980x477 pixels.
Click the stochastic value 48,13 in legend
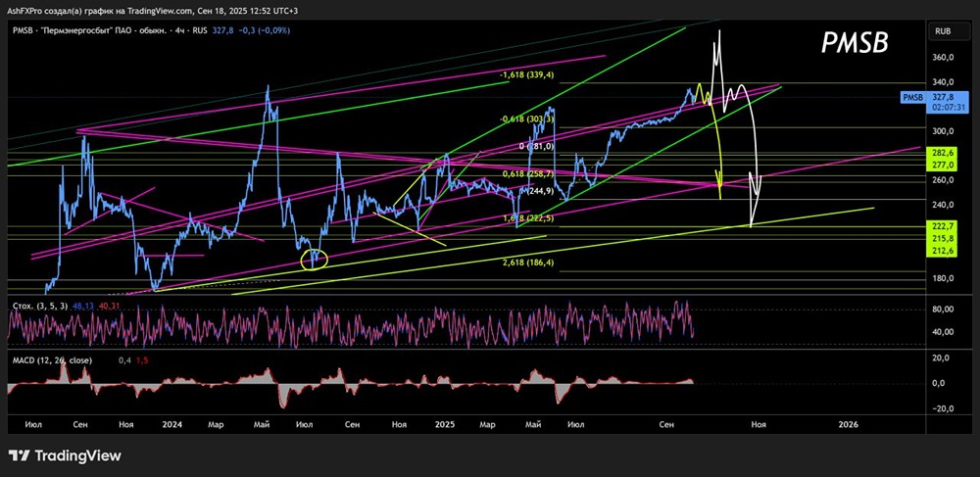(83, 306)
